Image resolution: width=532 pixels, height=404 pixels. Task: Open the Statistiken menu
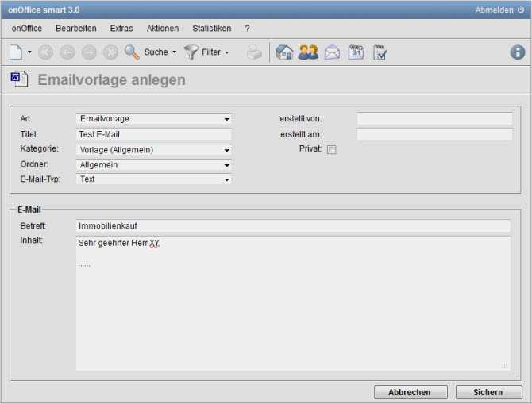(211, 29)
